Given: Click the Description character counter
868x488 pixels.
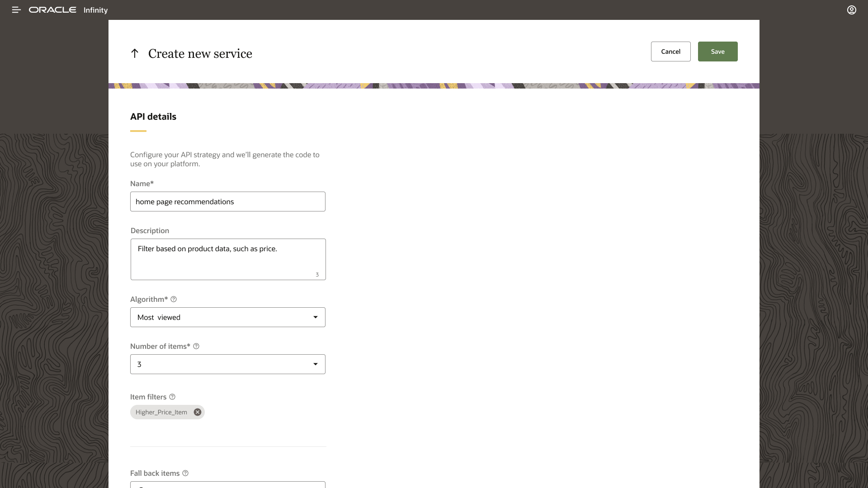Looking at the screenshot, I should 317,275.
